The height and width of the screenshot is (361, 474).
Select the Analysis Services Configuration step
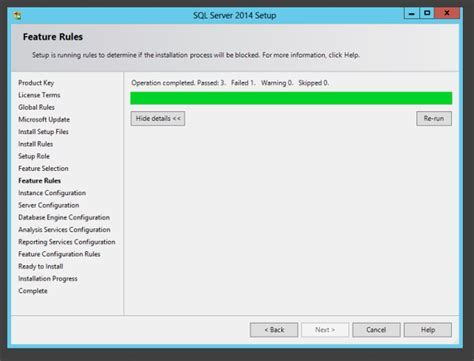click(64, 230)
